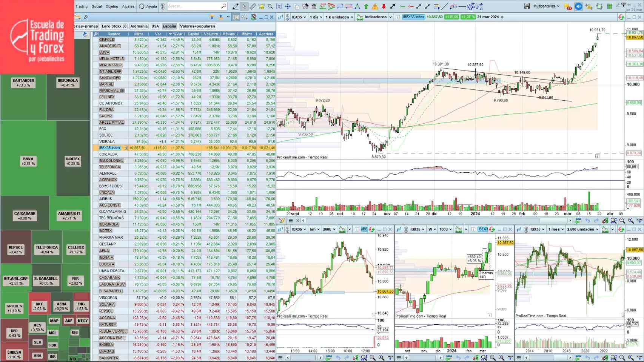
Task: Click zoom out magnifier under main chart
Action: (622, 221)
